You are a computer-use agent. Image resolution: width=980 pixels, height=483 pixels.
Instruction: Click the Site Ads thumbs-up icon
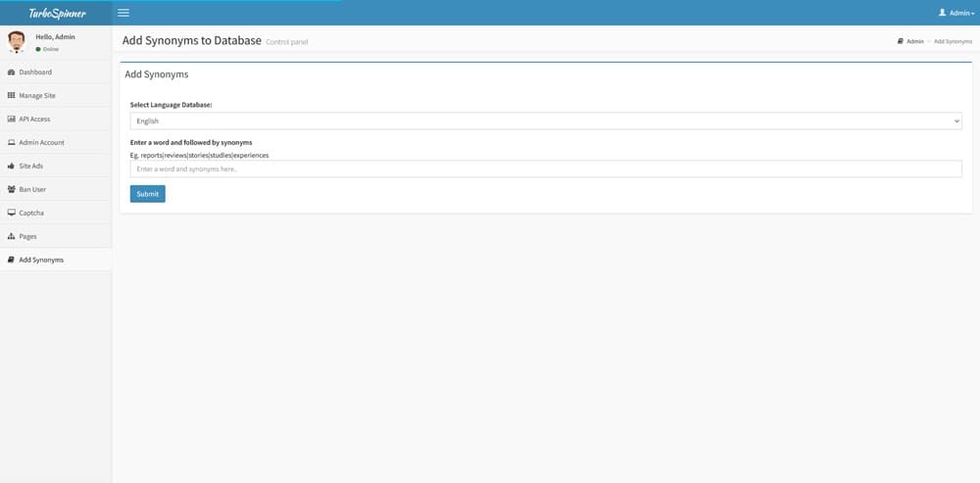click(x=11, y=167)
